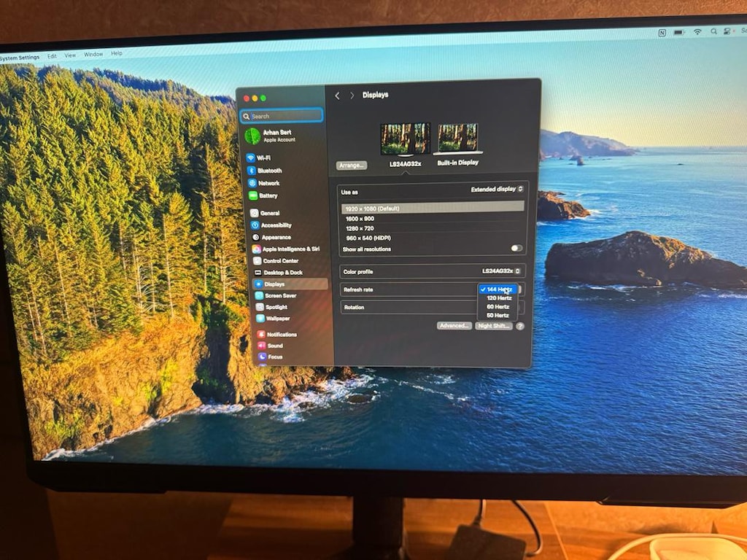Screen dimensions: 747x560
Task: Open Wallpaper settings in the sidebar
Action: point(273,319)
